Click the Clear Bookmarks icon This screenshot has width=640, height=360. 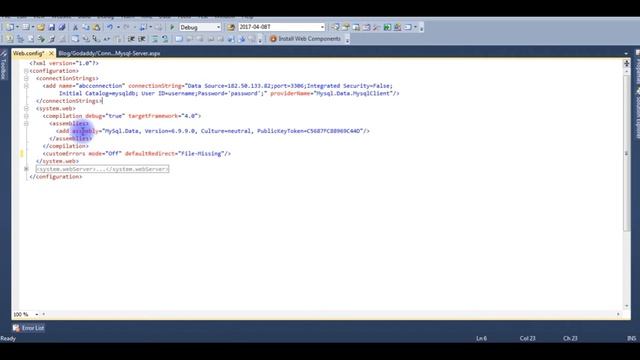pyautogui.click(x=251, y=39)
